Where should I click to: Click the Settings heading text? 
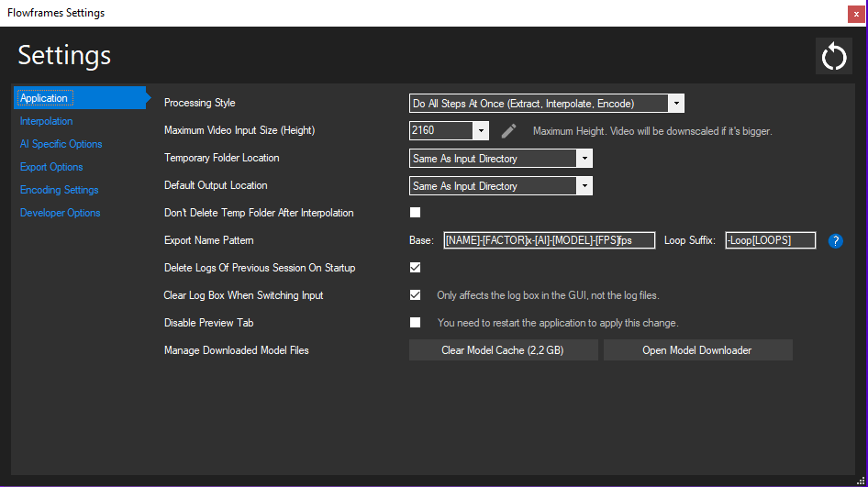tap(64, 55)
